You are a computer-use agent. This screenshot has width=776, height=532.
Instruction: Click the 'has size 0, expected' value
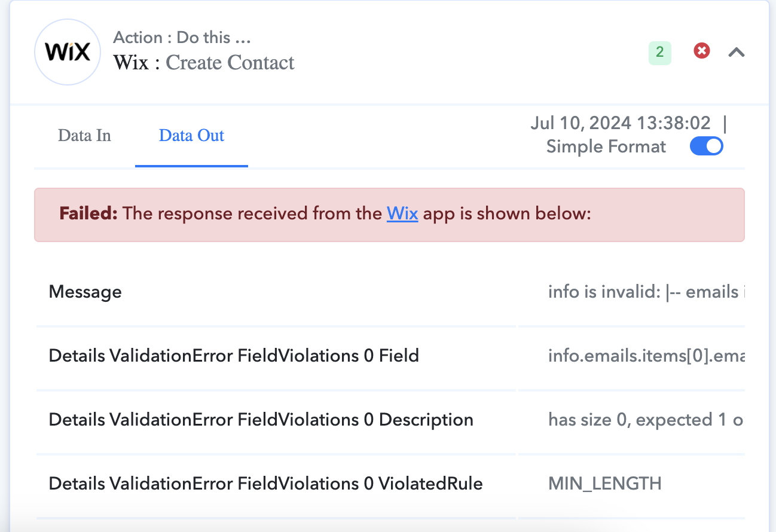pyautogui.click(x=646, y=420)
